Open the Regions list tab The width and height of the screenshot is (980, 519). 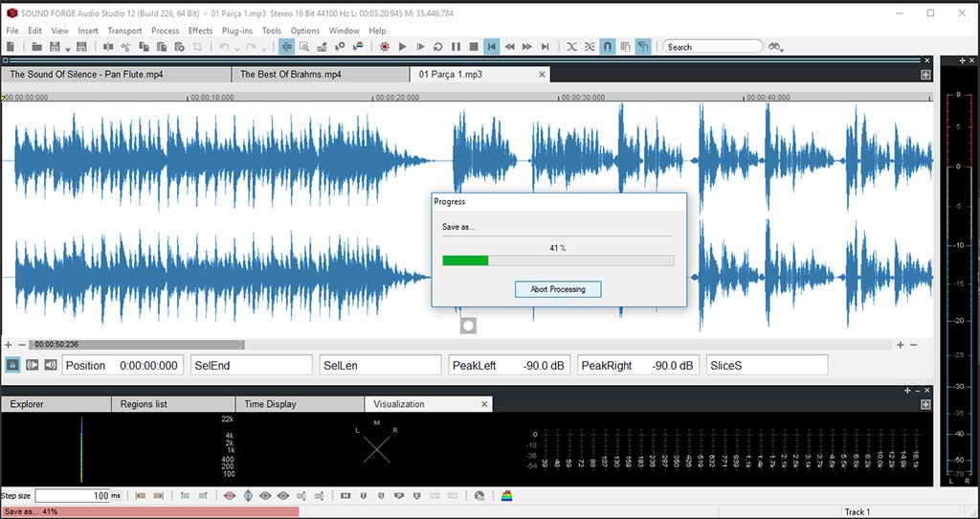(174, 404)
